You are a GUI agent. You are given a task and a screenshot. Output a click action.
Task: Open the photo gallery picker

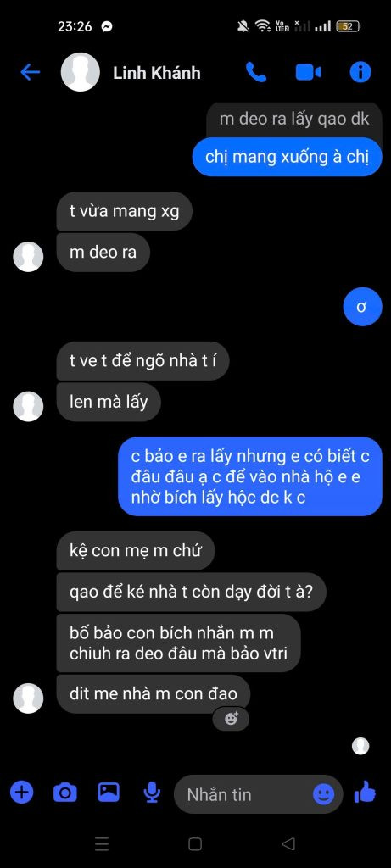click(109, 793)
